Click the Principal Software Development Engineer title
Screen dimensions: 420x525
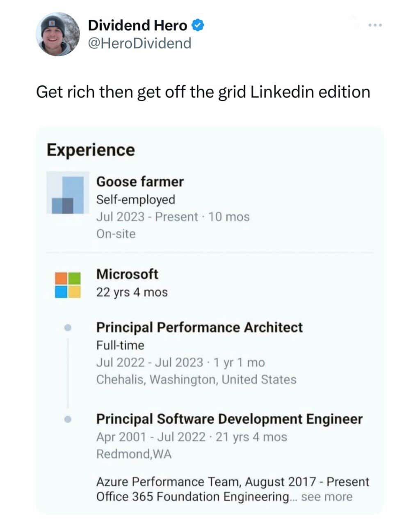coord(229,419)
